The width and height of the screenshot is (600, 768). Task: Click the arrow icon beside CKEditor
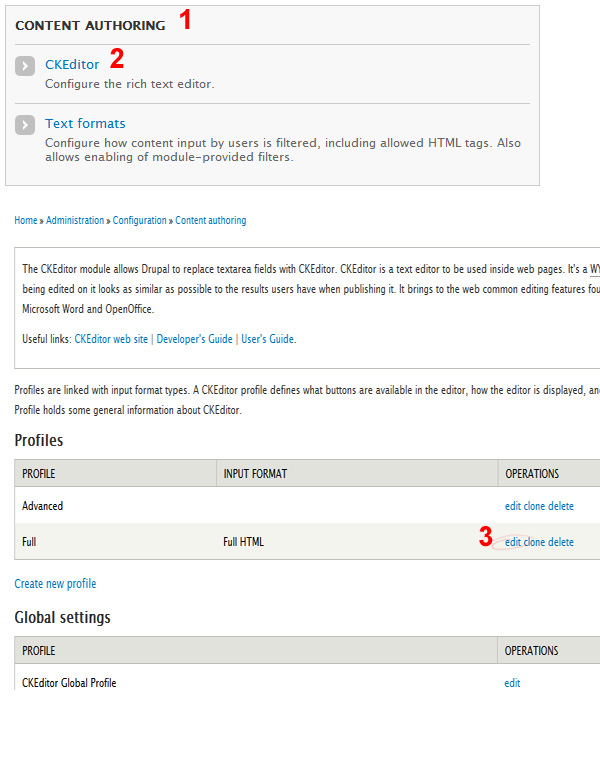click(x=25, y=66)
